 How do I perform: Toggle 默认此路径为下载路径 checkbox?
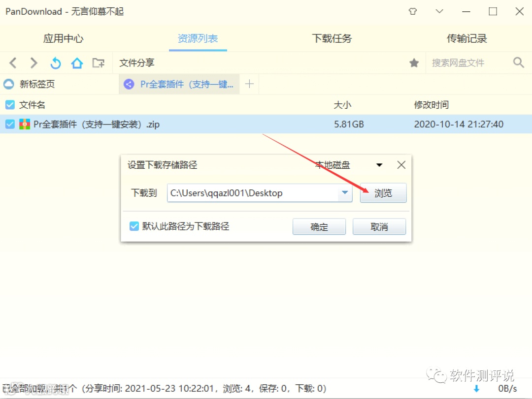tap(134, 226)
